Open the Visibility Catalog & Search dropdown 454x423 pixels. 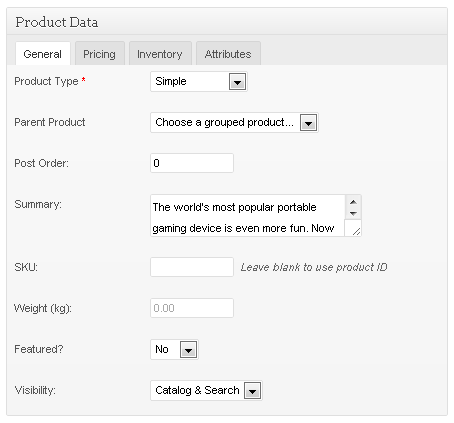(x=206, y=390)
